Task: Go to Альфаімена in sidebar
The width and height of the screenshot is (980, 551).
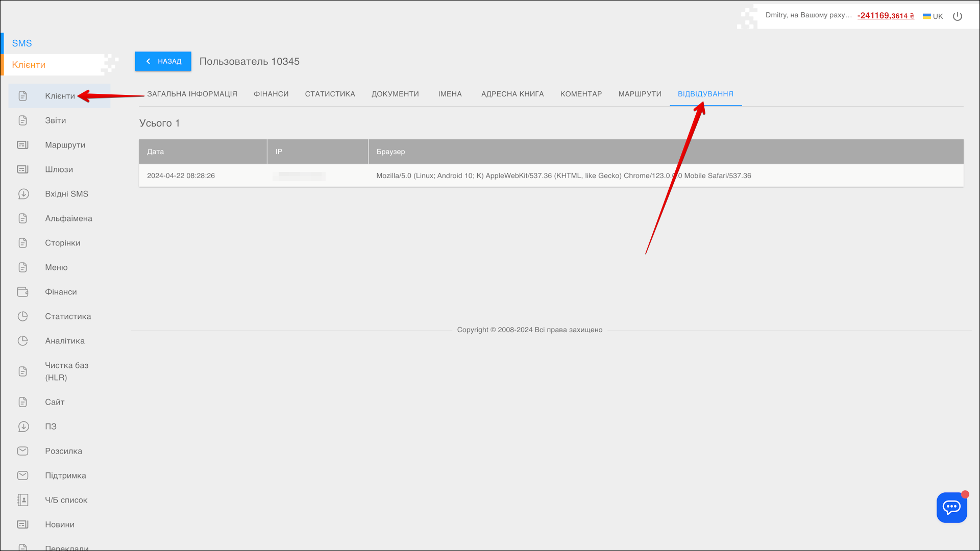Action: pyautogui.click(x=68, y=218)
